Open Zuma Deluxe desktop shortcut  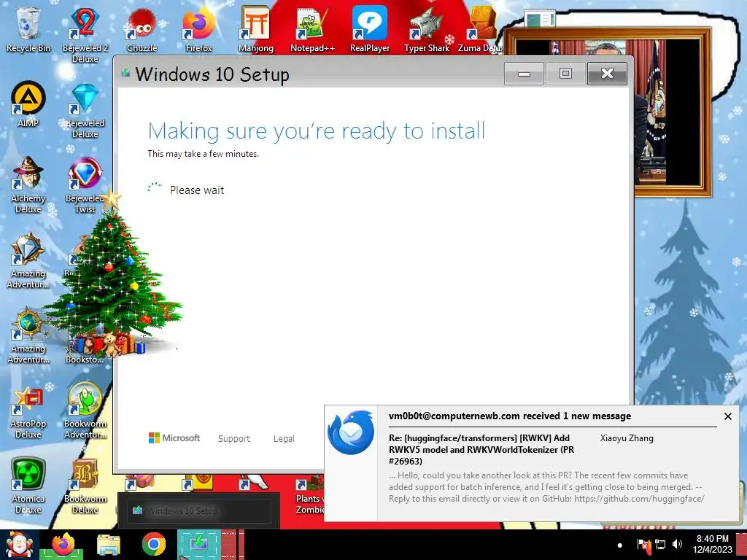(481, 28)
